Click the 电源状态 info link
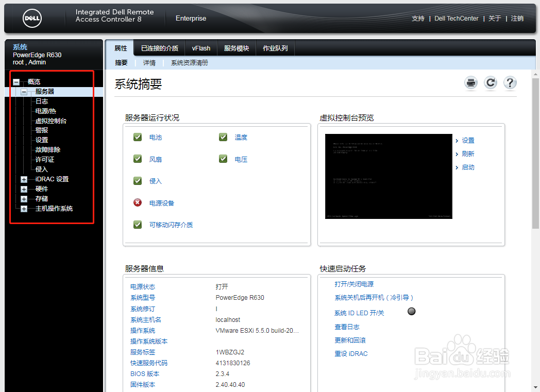Image resolution: width=540 pixels, height=392 pixels. coord(143,287)
